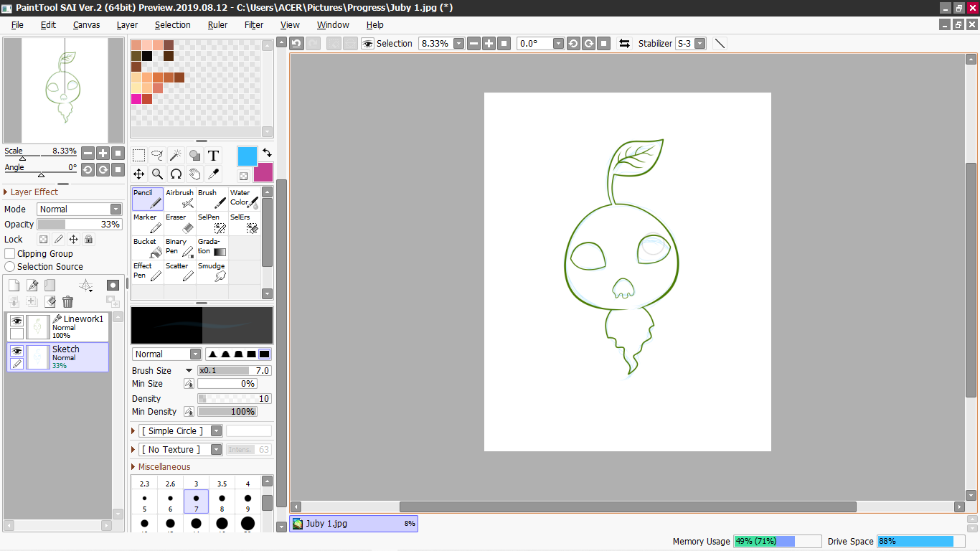The width and height of the screenshot is (980, 551).
Task: Click the transparent color button
Action: [244, 176]
